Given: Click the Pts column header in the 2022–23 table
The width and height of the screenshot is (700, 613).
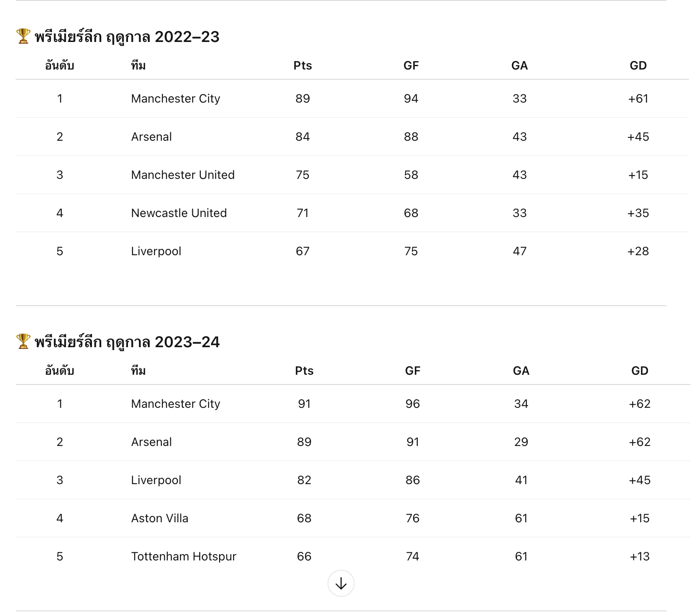Looking at the screenshot, I should pos(303,66).
